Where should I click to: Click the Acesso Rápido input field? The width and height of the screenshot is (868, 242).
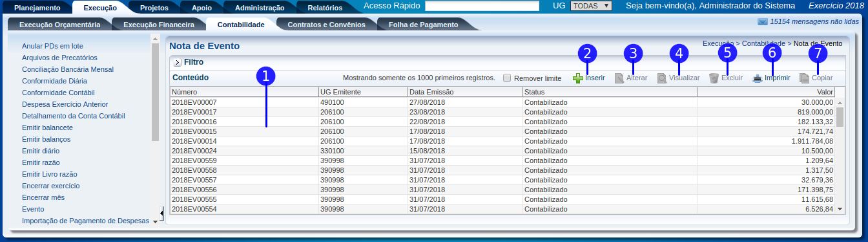(482, 6)
